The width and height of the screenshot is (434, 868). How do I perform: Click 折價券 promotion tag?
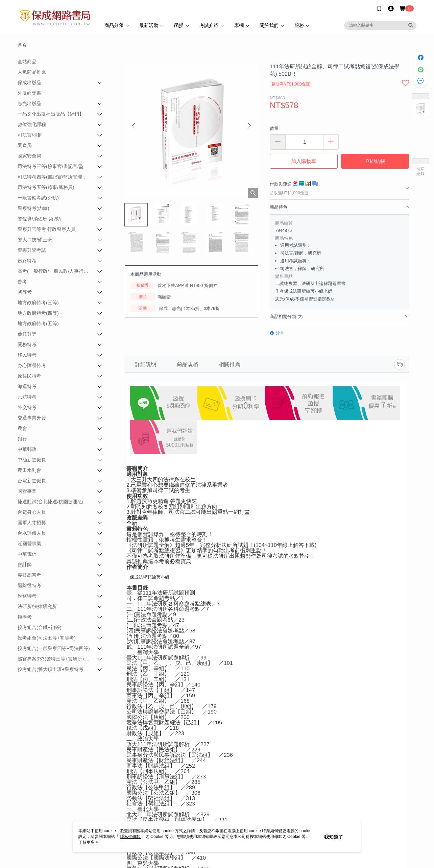(x=143, y=285)
